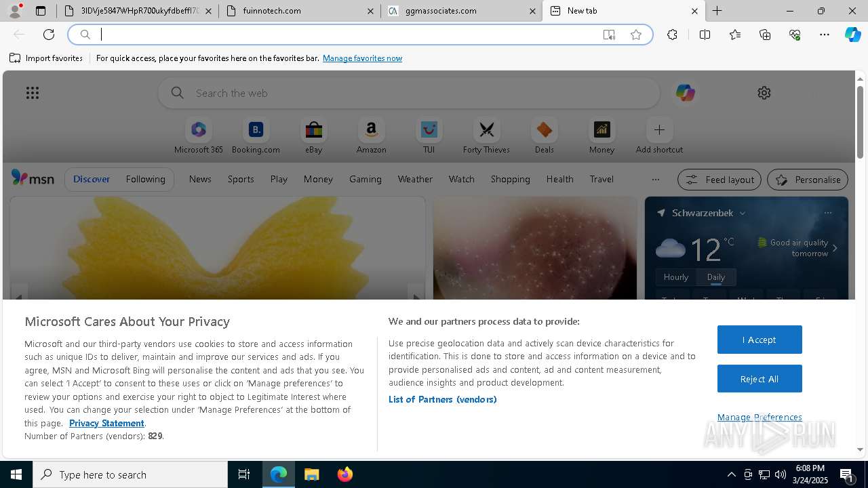
Task: Open the Shopping menu item
Action: 510,179
